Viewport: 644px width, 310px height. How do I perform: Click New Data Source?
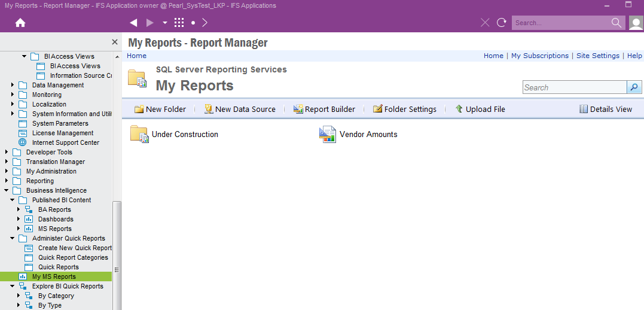(240, 110)
